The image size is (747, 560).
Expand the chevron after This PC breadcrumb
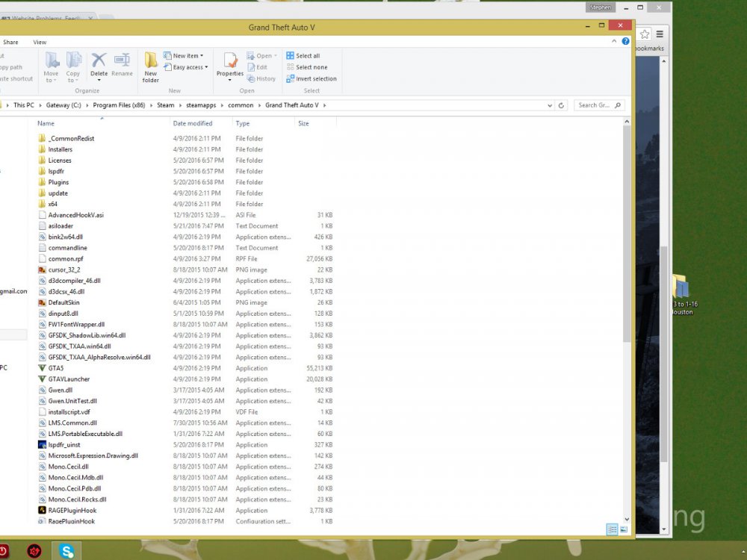[x=40, y=105]
